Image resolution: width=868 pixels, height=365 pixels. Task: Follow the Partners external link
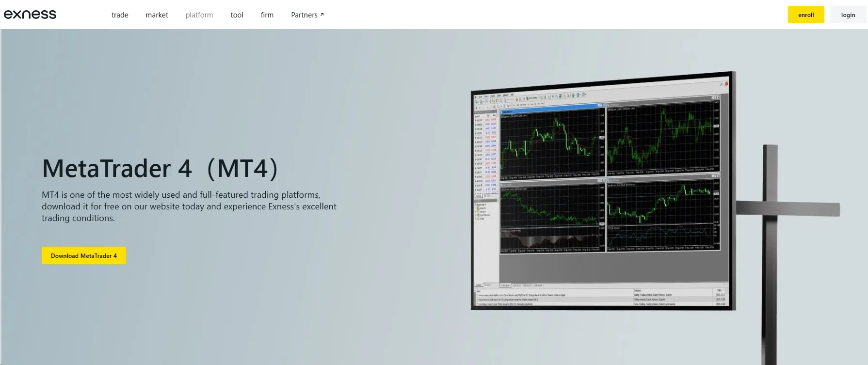point(307,15)
